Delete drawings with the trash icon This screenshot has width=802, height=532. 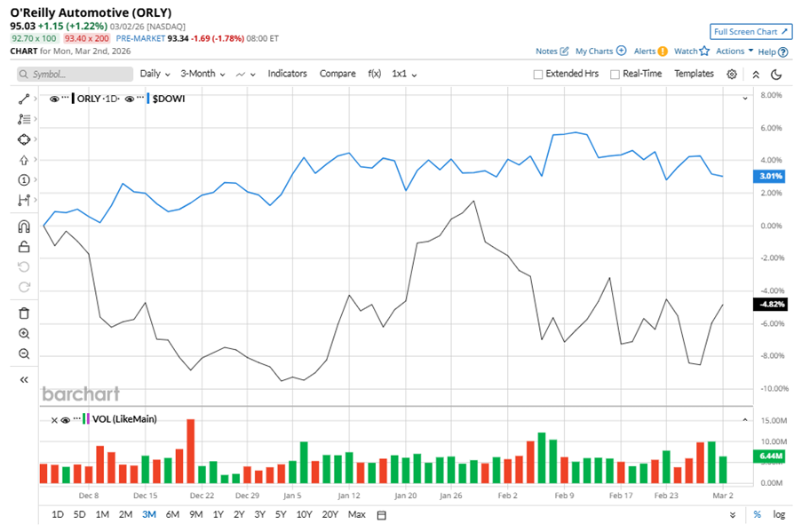pos(23,313)
